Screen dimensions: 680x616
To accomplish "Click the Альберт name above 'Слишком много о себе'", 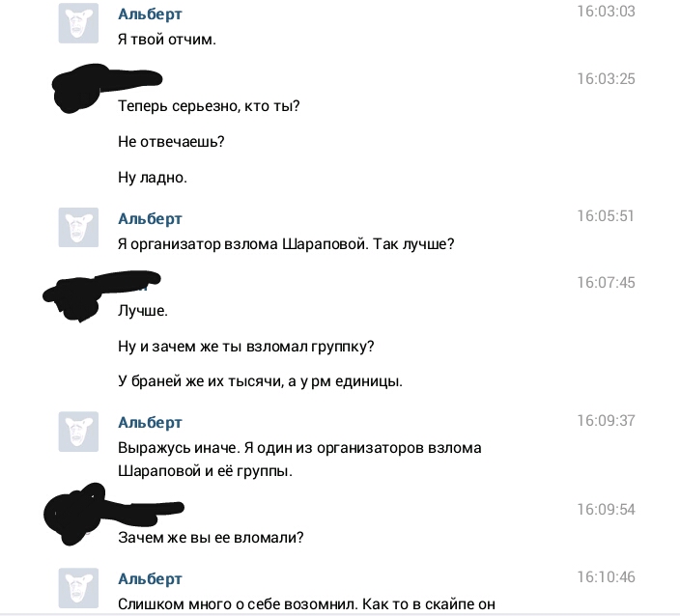I will (x=150, y=578).
